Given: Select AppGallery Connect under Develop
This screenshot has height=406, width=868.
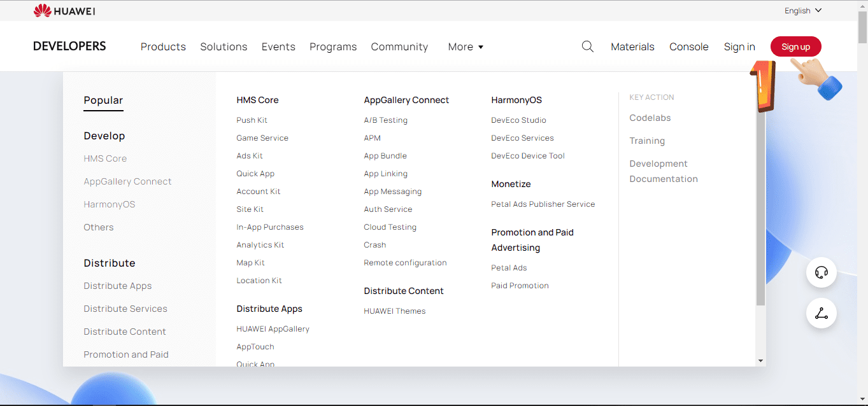Looking at the screenshot, I should pyautogui.click(x=127, y=181).
